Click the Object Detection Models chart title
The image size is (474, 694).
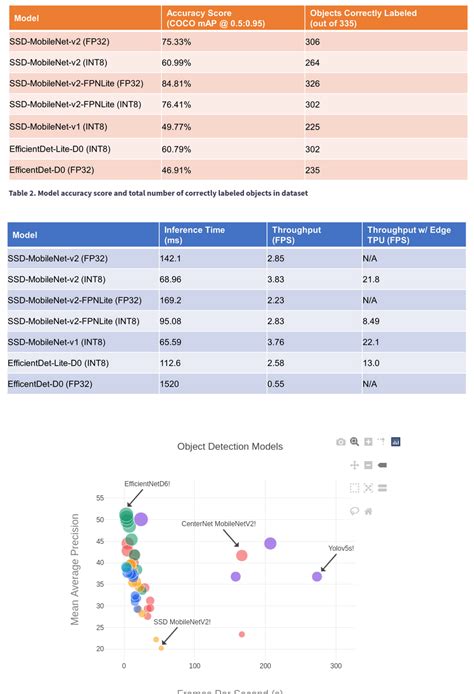[230, 447]
